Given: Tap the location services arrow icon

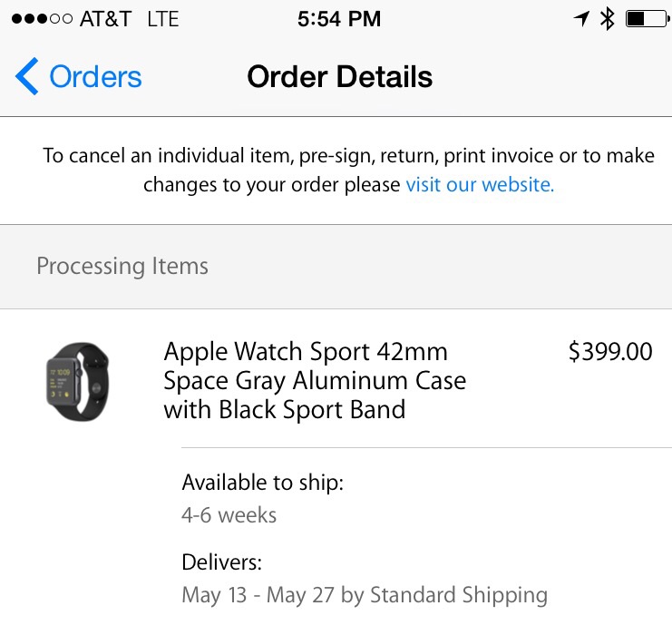Looking at the screenshot, I should click(x=581, y=18).
